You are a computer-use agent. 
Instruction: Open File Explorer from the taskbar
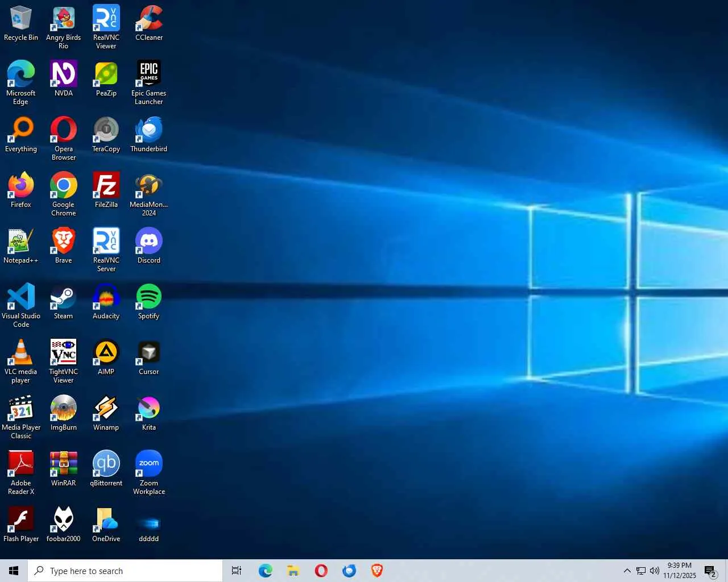[x=293, y=571]
